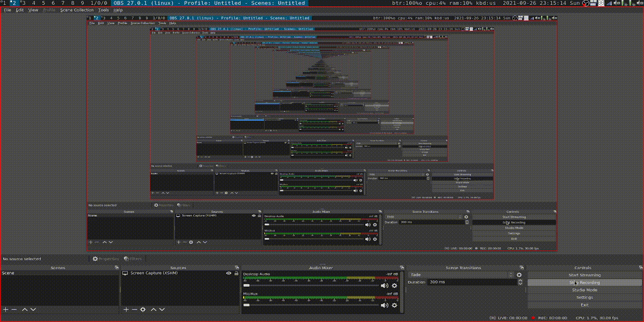Move source up in the Sources list

(x=154, y=310)
